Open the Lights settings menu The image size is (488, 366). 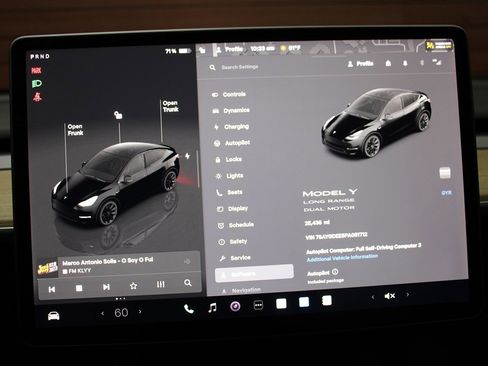click(x=229, y=176)
